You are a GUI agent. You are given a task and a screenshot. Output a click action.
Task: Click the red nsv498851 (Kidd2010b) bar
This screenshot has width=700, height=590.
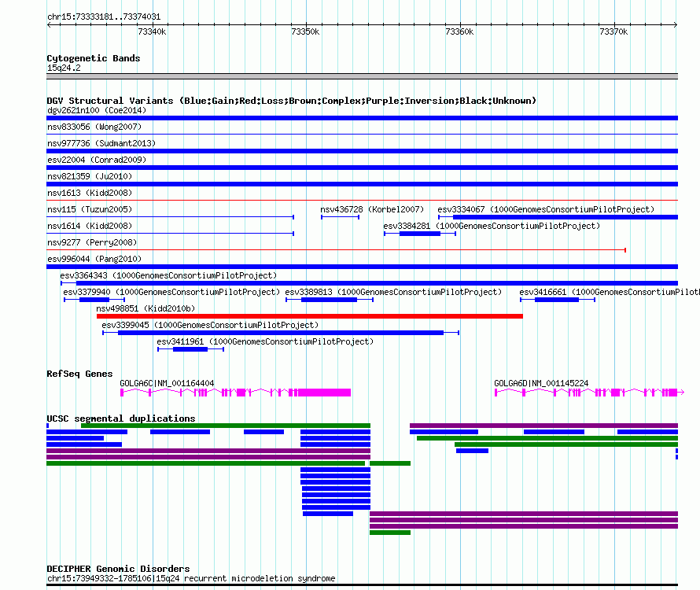(310, 316)
